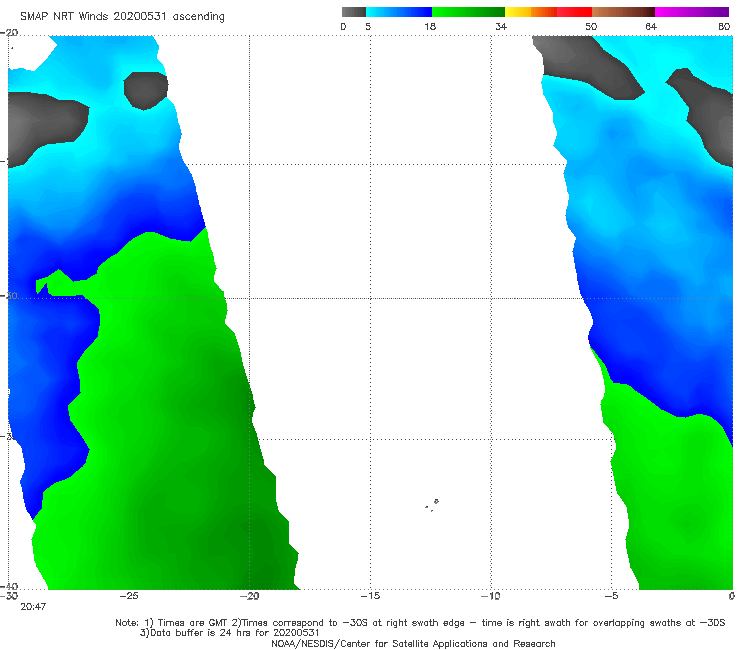Click the longitude axis label '-25'
This screenshot has width=740, height=650.
[x=129, y=596]
